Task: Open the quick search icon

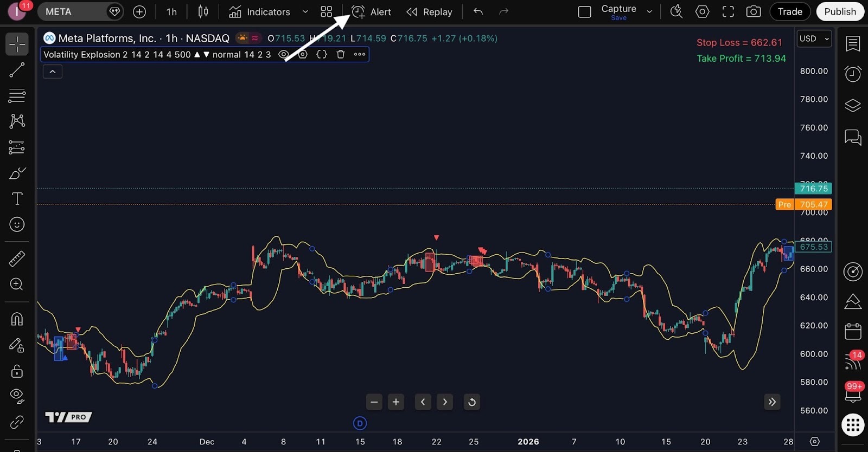Action: click(676, 11)
